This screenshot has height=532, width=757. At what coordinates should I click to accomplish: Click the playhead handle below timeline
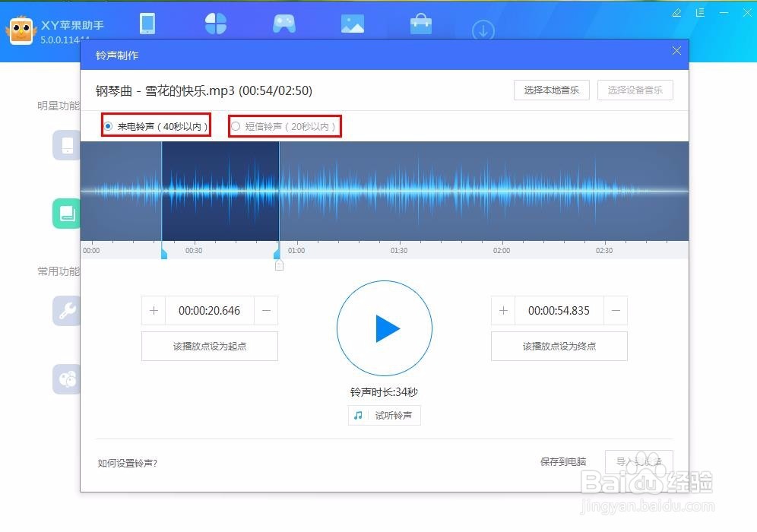279,265
